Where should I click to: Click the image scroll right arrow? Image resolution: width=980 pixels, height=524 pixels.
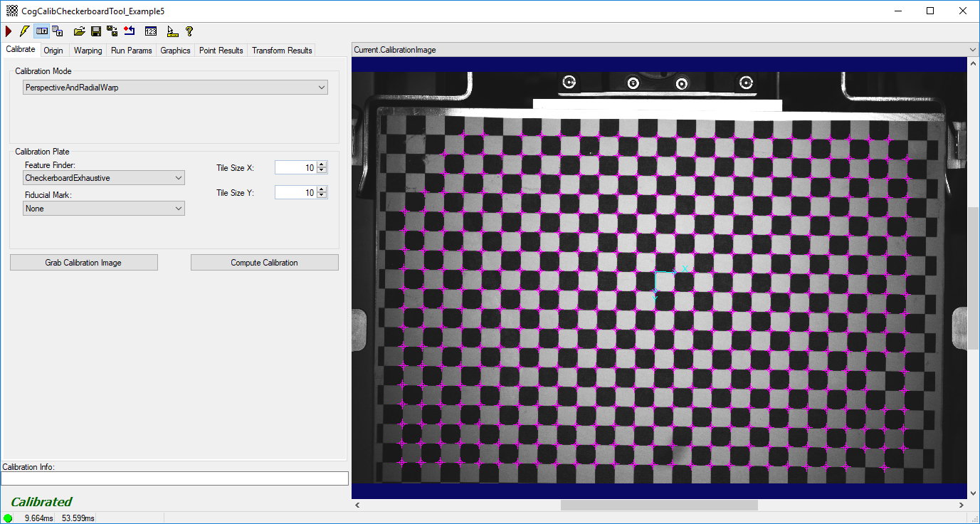point(961,505)
